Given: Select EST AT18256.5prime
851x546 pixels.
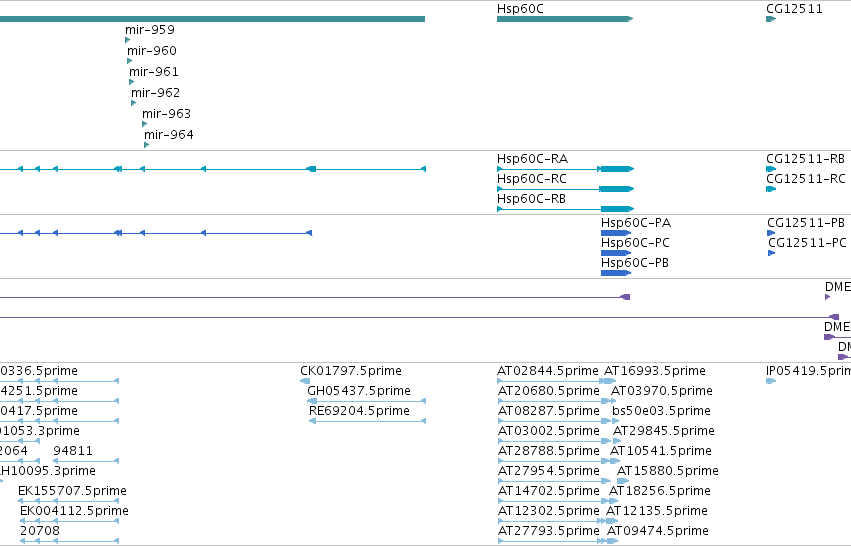Looking at the screenshot, I should point(660,491).
